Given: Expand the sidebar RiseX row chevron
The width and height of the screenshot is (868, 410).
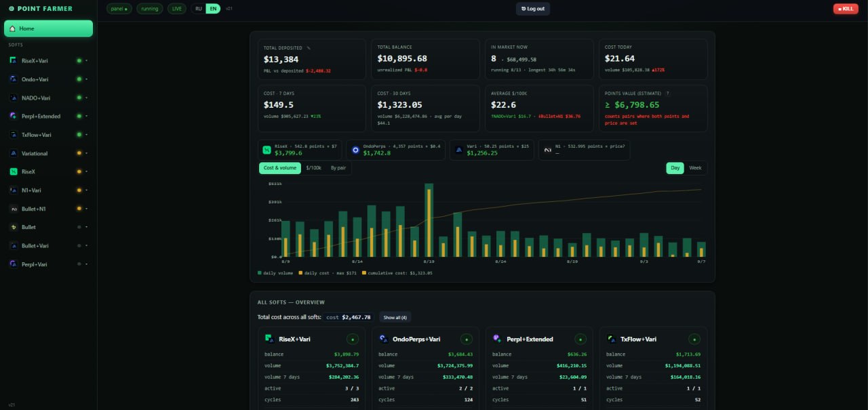Looking at the screenshot, I should (87, 171).
